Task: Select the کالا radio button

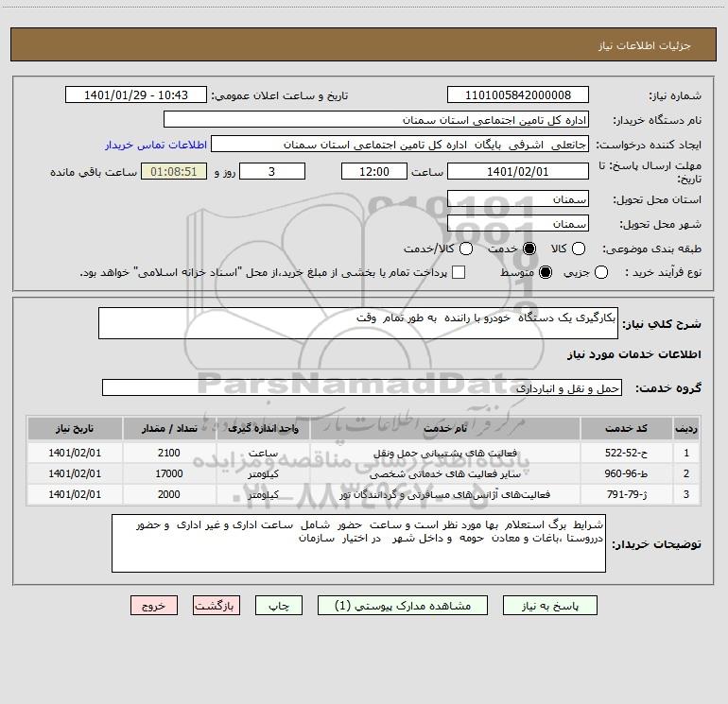Action: click(579, 249)
